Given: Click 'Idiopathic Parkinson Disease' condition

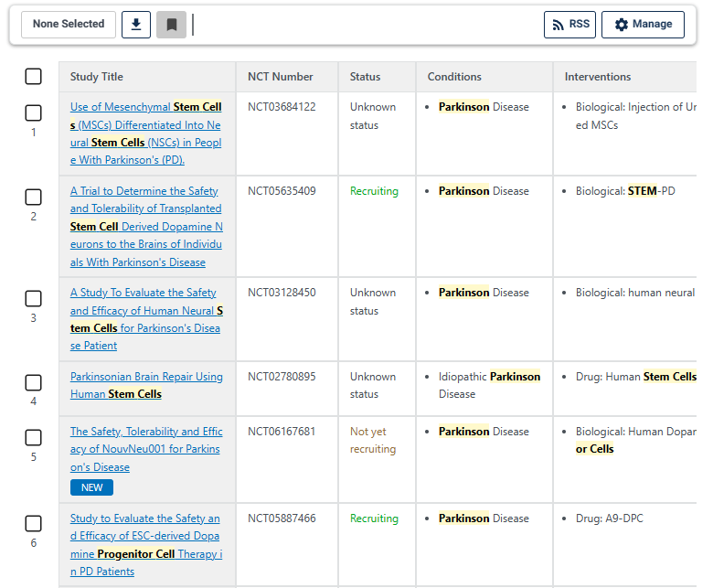Looking at the screenshot, I should (x=489, y=385).
